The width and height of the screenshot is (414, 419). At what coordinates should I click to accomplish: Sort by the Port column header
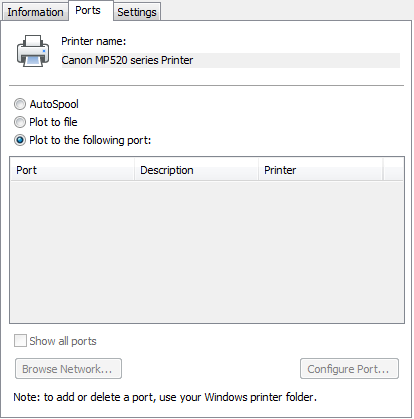tap(72, 170)
